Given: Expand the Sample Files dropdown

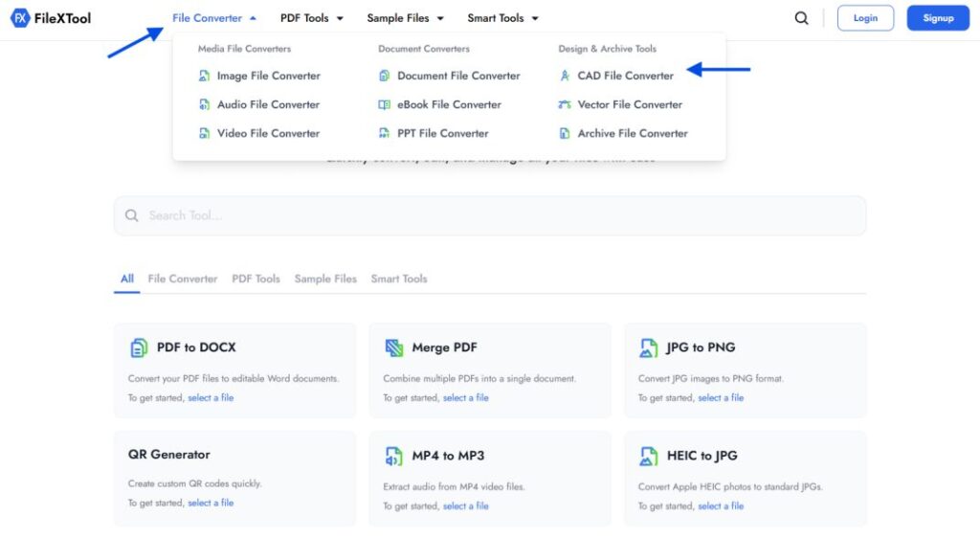Looking at the screenshot, I should coord(405,18).
